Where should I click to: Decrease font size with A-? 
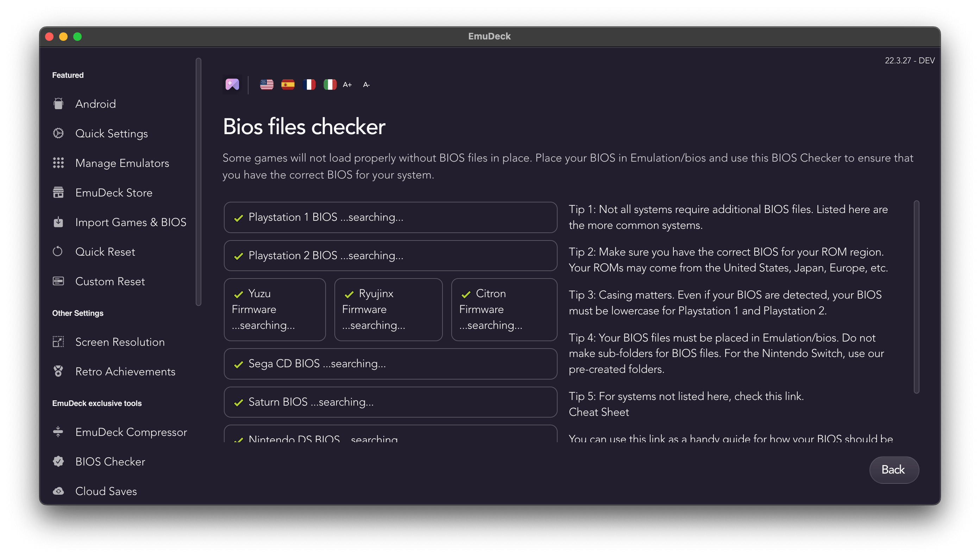[366, 85]
